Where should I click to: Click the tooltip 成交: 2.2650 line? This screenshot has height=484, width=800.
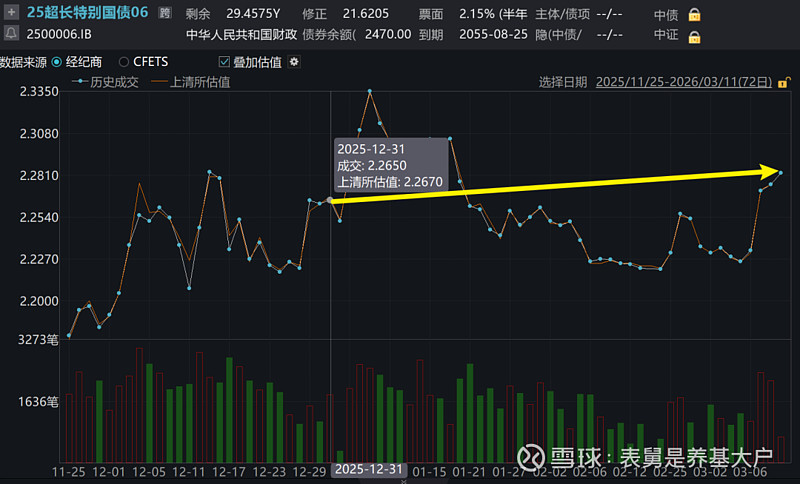(371, 166)
